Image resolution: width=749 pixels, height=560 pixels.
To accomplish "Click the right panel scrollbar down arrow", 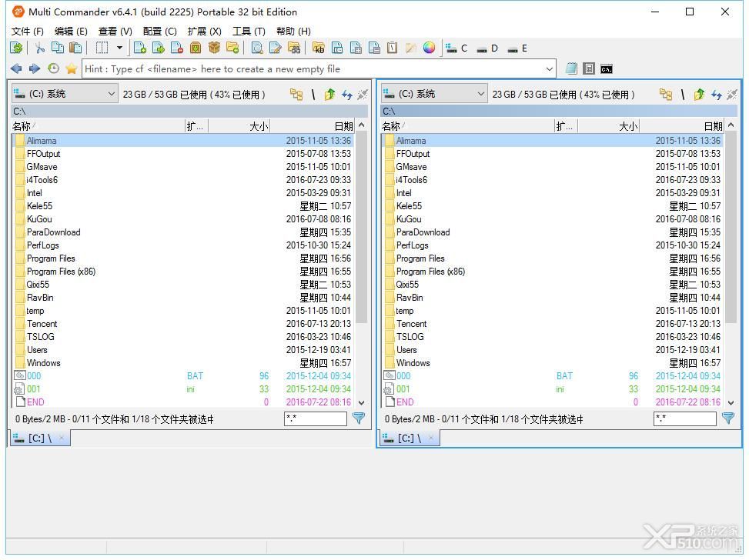I will point(731,402).
